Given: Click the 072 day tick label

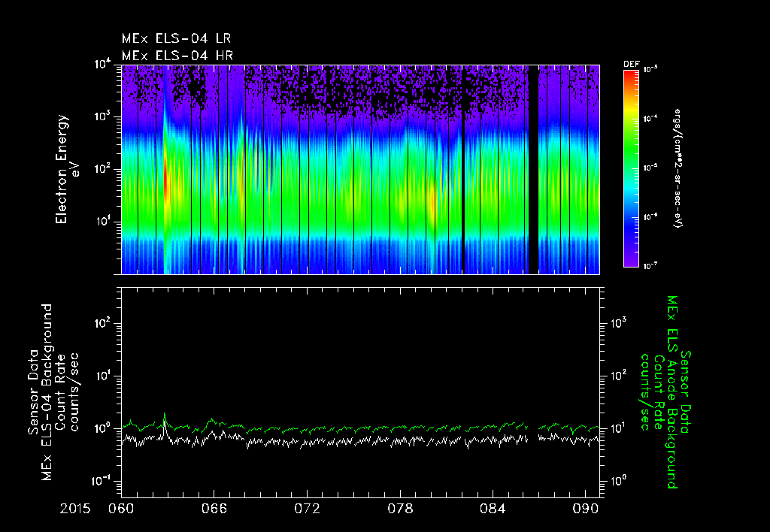Looking at the screenshot, I should coord(307,509).
